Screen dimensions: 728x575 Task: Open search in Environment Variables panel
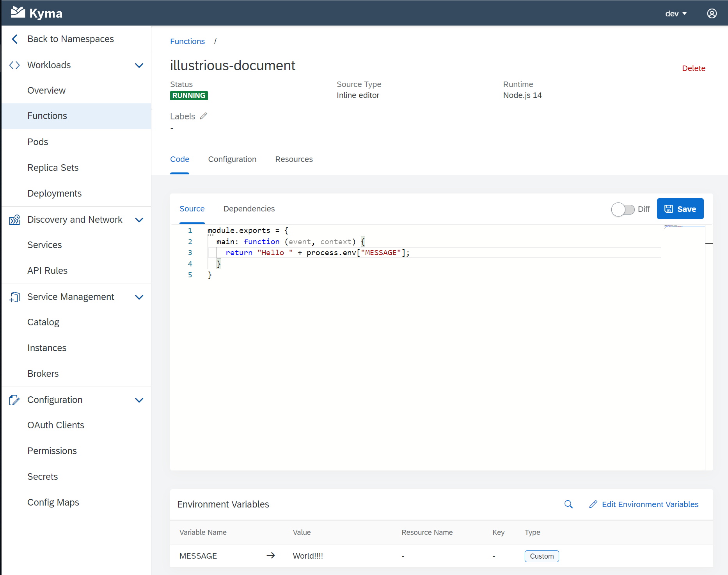[x=568, y=504]
